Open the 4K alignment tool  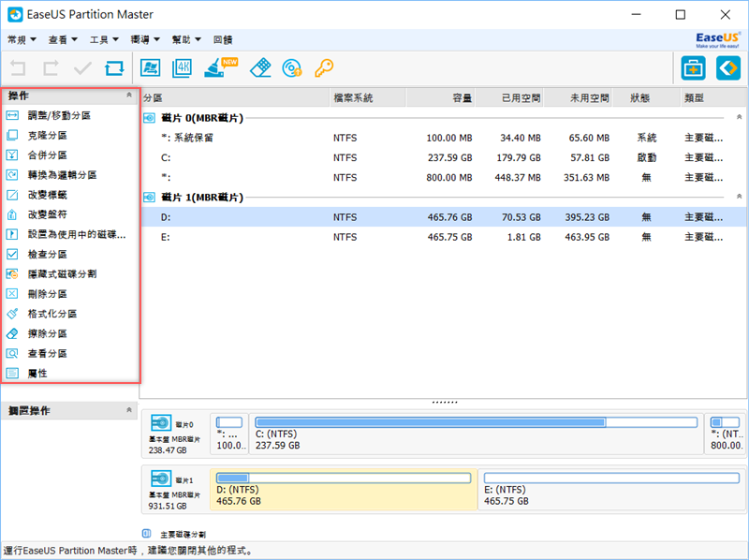[x=182, y=67]
